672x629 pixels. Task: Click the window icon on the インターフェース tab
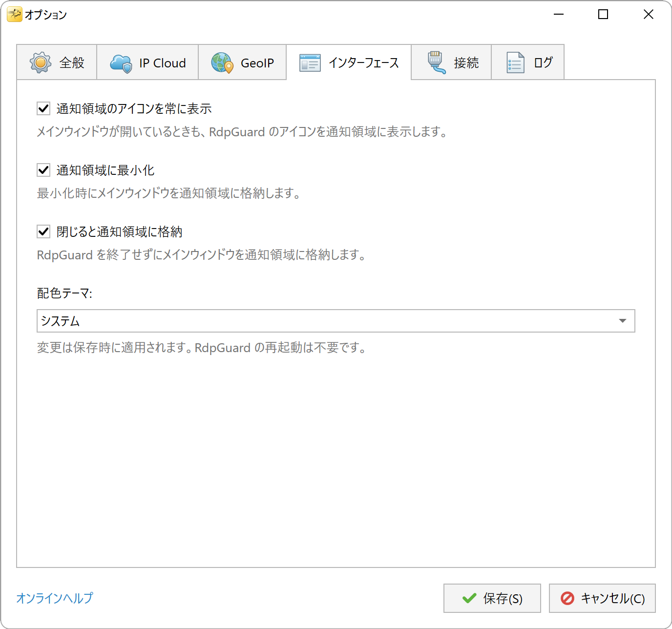coord(310,63)
